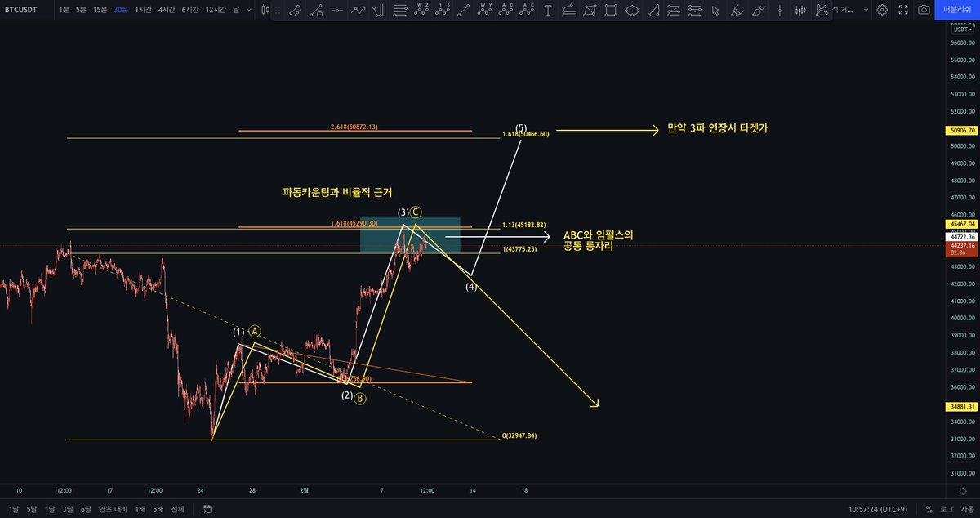Select the Text annotation tool
Image resolution: width=980 pixels, height=518 pixels.
point(547,11)
